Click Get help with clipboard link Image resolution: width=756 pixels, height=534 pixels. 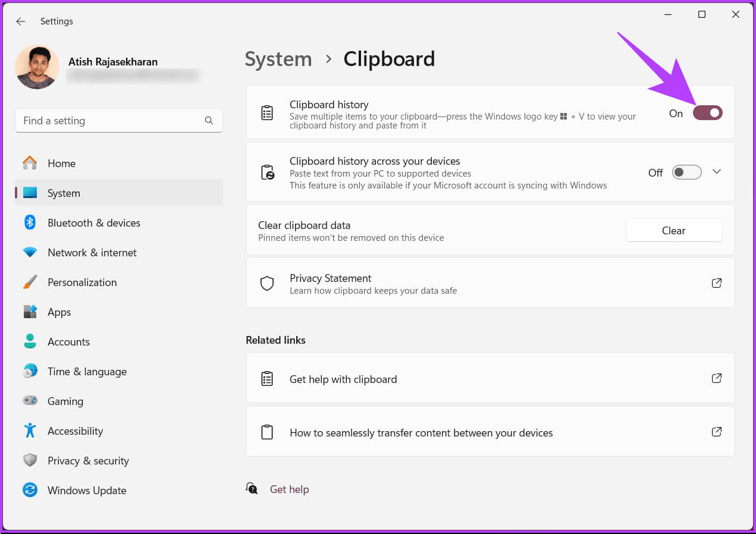(x=490, y=378)
